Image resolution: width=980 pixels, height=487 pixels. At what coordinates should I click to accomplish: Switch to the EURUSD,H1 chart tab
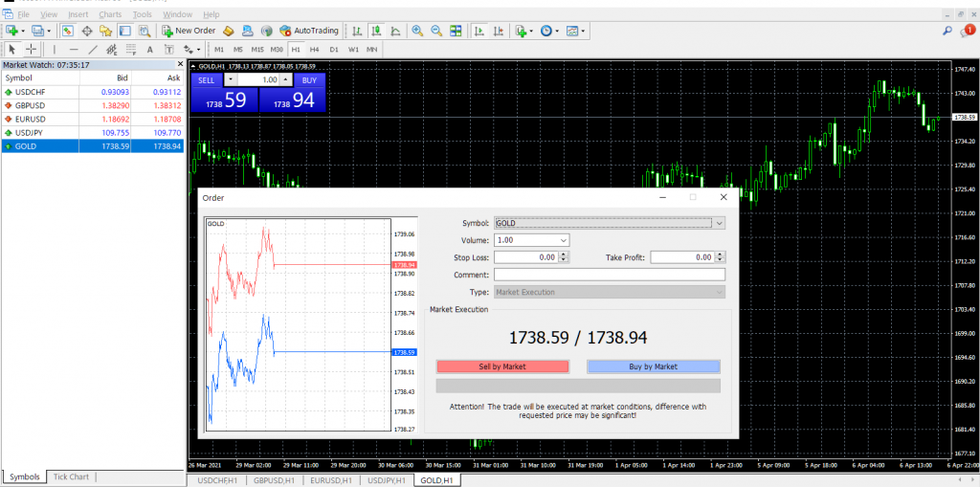pyautogui.click(x=330, y=480)
